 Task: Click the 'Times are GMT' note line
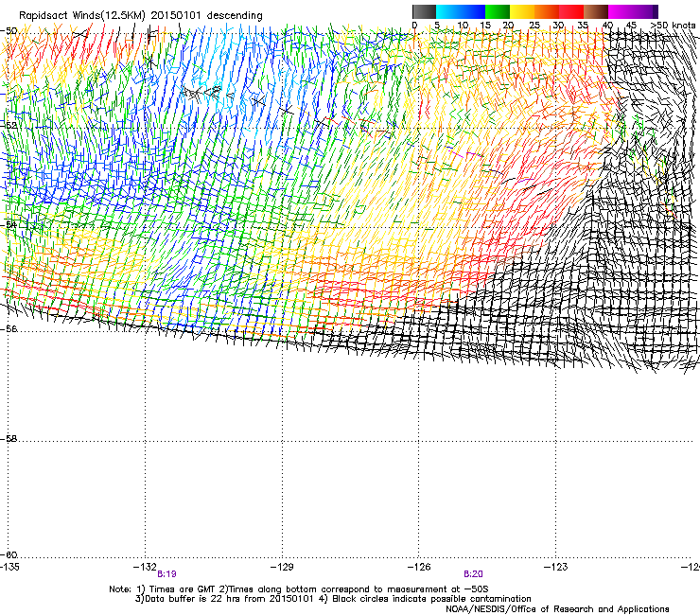299,589
